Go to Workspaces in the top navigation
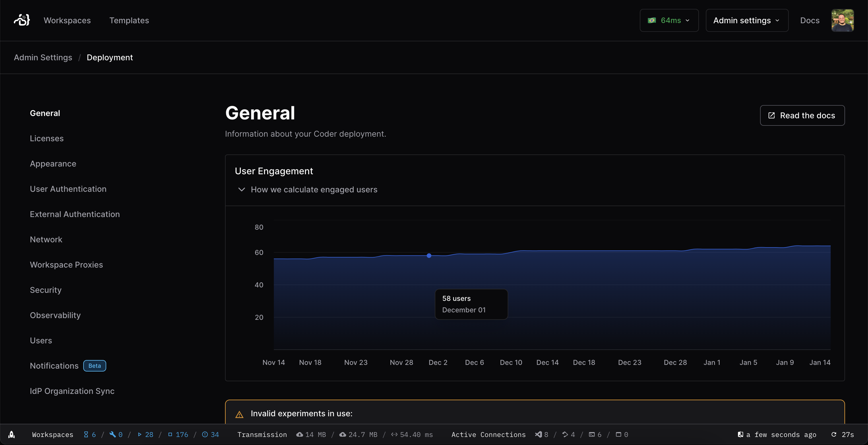The image size is (868, 445). [67, 20]
